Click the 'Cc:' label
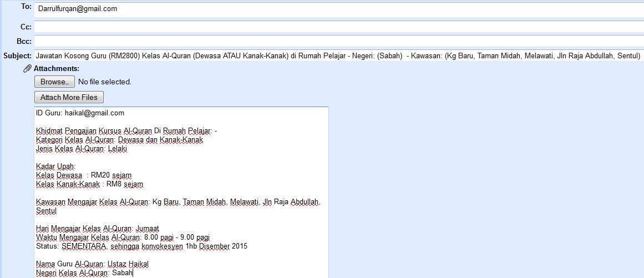 (26, 27)
